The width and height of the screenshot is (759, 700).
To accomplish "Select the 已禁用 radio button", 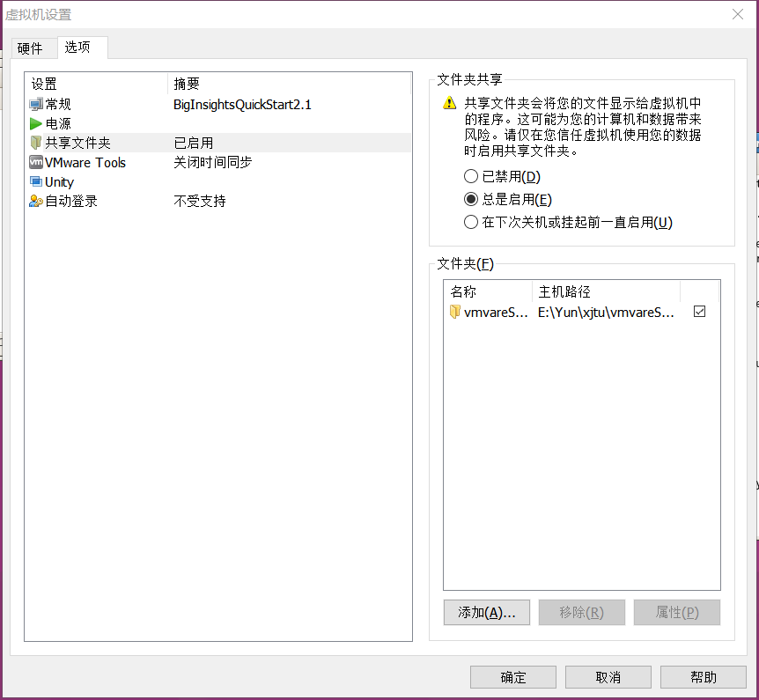I will tap(471, 176).
